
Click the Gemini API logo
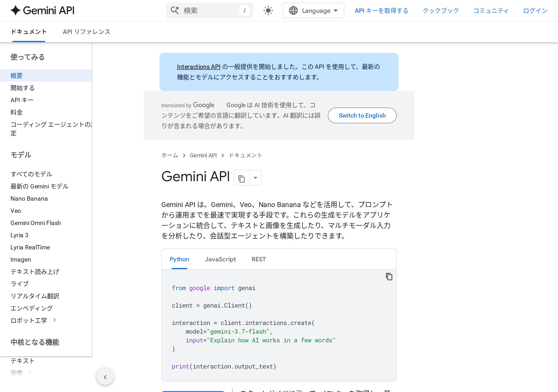42,10
